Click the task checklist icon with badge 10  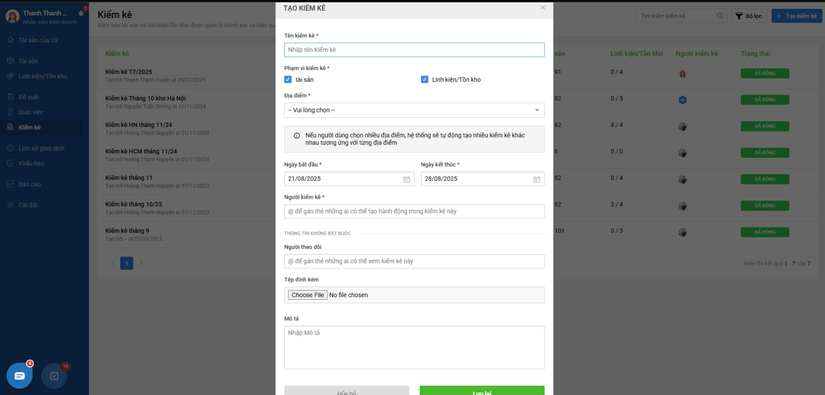point(54,376)
